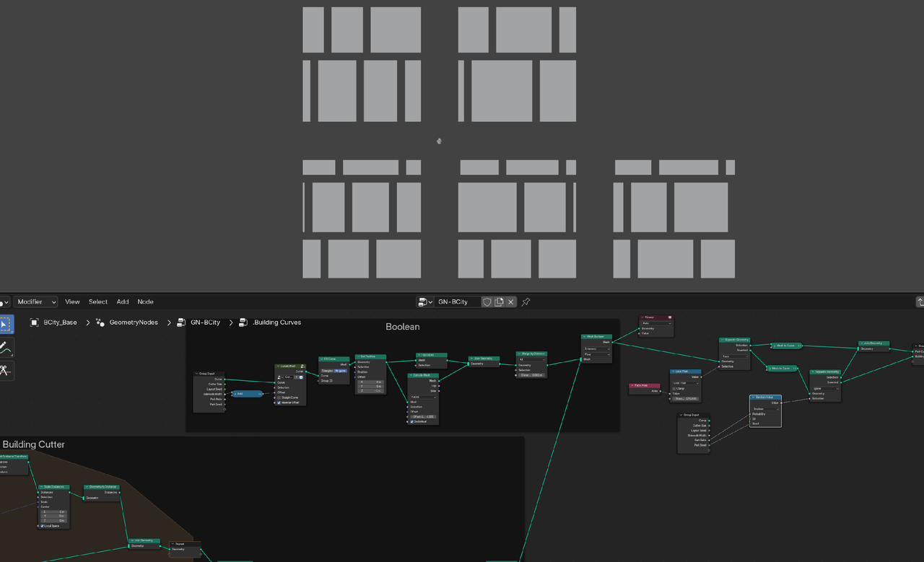Select the Select Box tool

(x=6, y=325)
